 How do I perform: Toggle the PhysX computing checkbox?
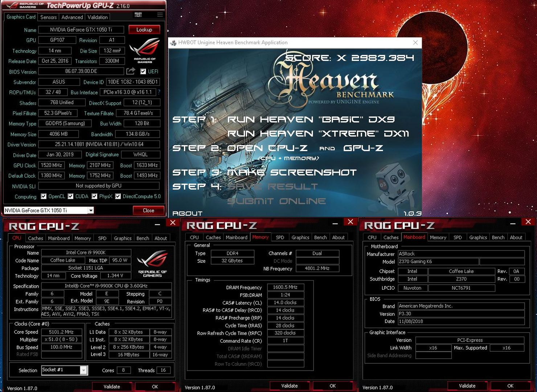[94, 196]
